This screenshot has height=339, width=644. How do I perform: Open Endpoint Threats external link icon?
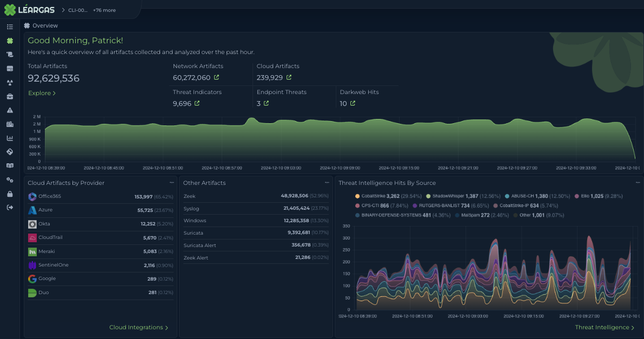pyautogui.click(x=266, y=103)
